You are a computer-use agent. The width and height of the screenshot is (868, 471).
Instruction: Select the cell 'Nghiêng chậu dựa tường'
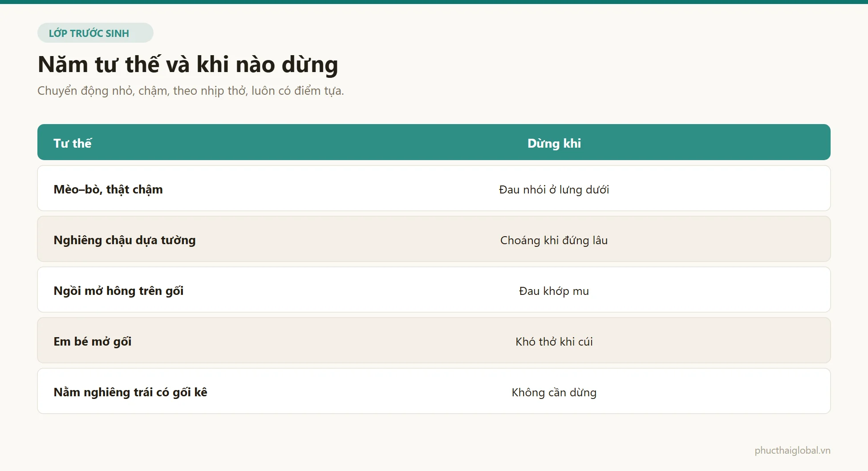[125, 240]
